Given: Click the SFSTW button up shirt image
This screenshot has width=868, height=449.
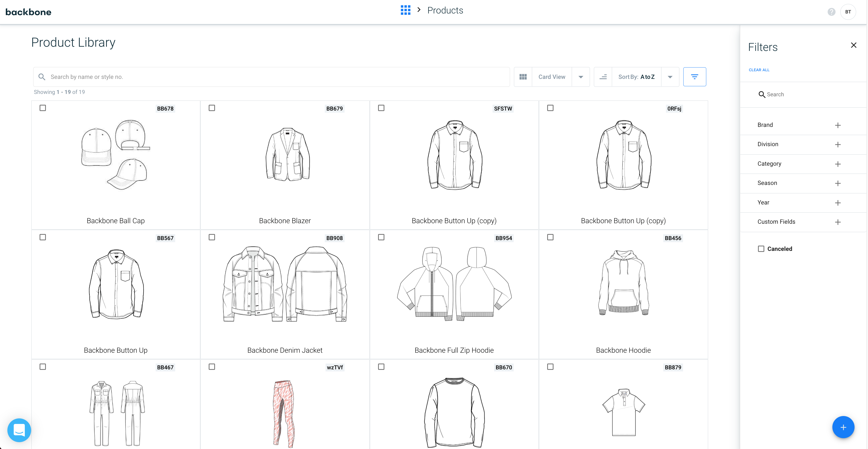Looking at the screenshot, I should (x=455, y=155).
